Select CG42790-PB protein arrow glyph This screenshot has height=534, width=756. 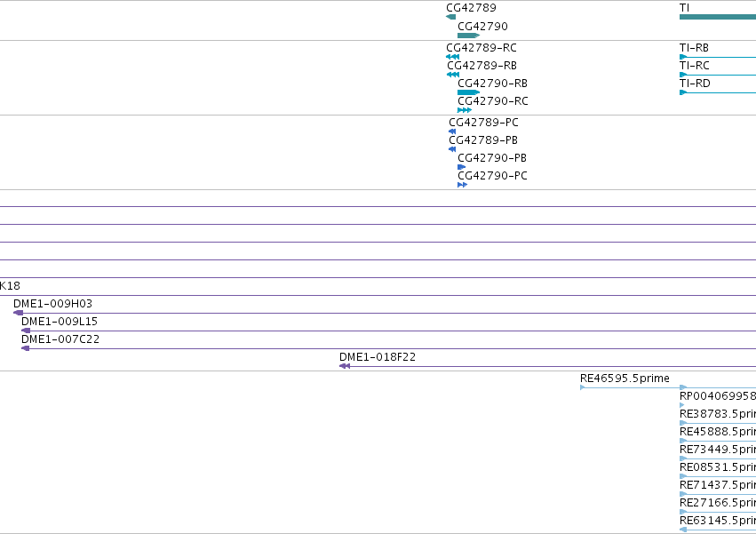[461, 167]
